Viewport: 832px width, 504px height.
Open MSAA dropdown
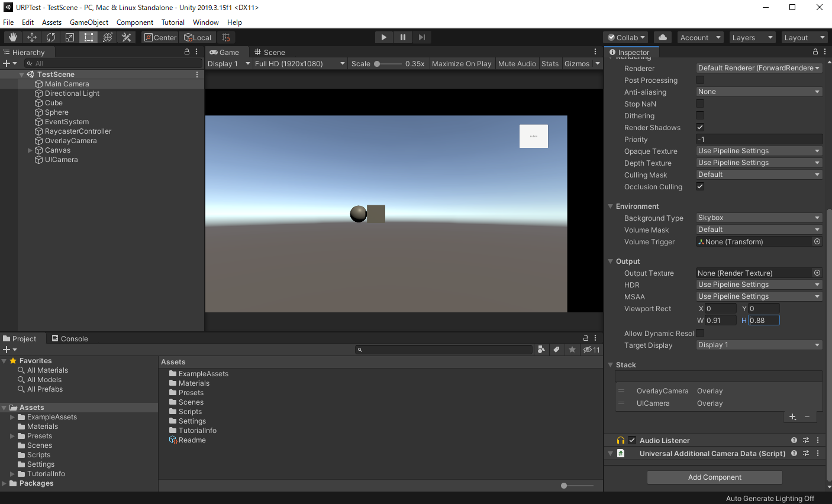click(759, 296)
